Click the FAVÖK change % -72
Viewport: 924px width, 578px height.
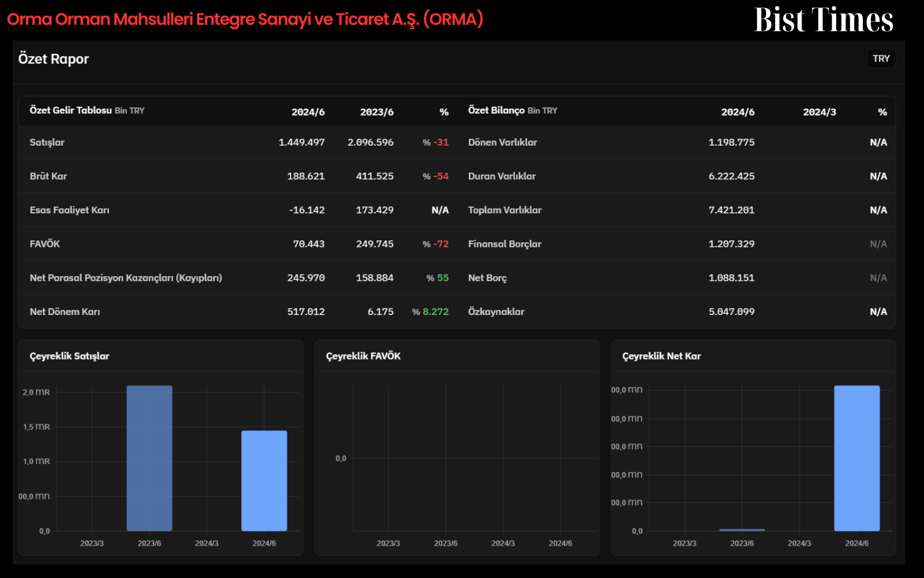click(435, 244)
